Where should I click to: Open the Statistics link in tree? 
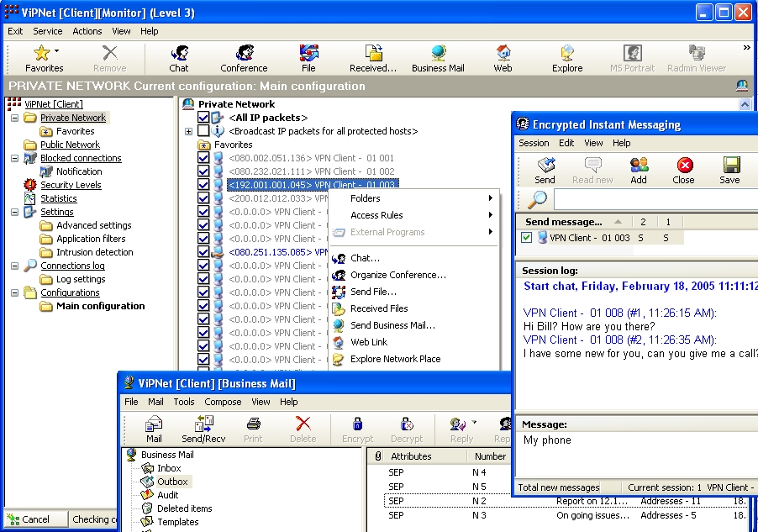(59, 198)
